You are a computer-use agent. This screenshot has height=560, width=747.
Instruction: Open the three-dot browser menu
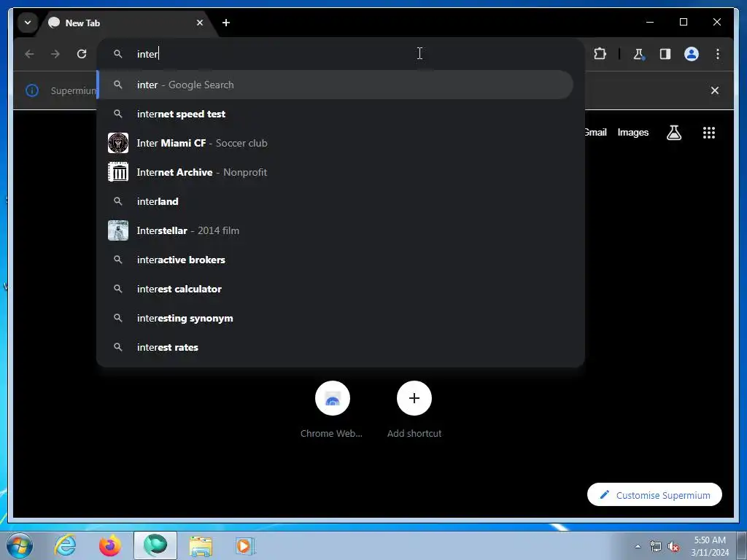(x=718, y=54)
